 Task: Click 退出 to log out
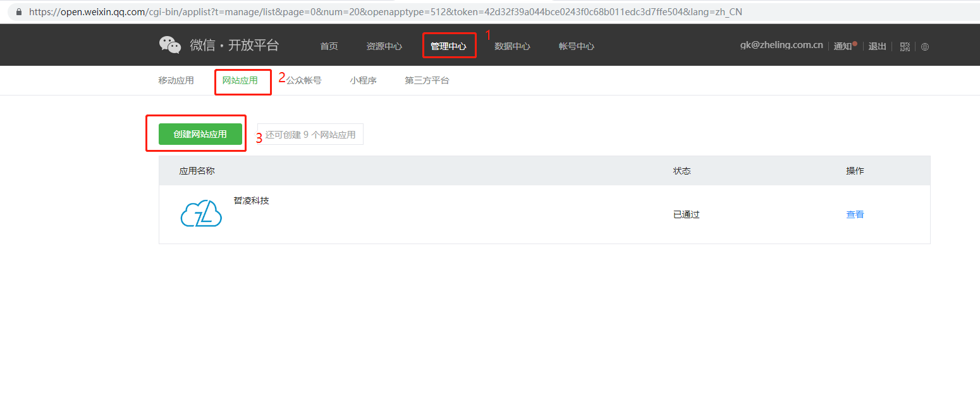tap(877, 46)
